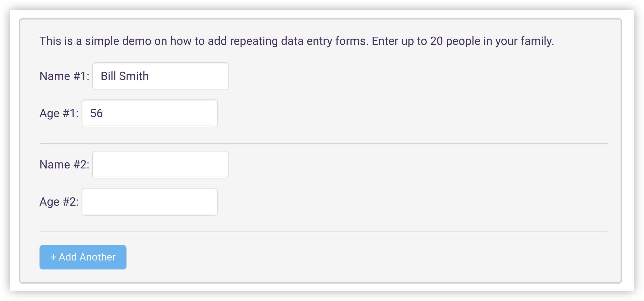
Task: Focus the Name #1 input field
Action: [160, 76]
